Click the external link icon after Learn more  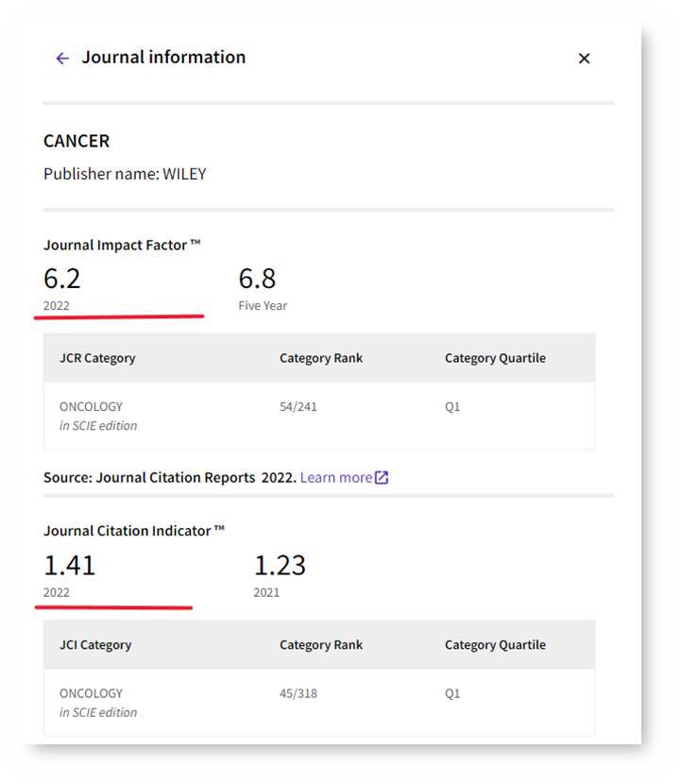coord(382,478)
